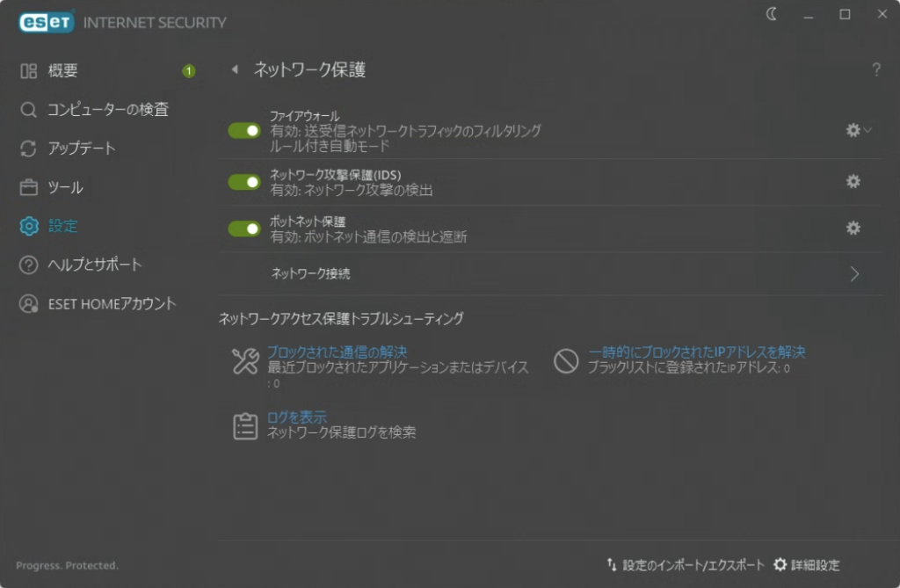Open the ログを表示 link
Image resolution: width=900 pixels, height=588 pixels.
point(297,417)
